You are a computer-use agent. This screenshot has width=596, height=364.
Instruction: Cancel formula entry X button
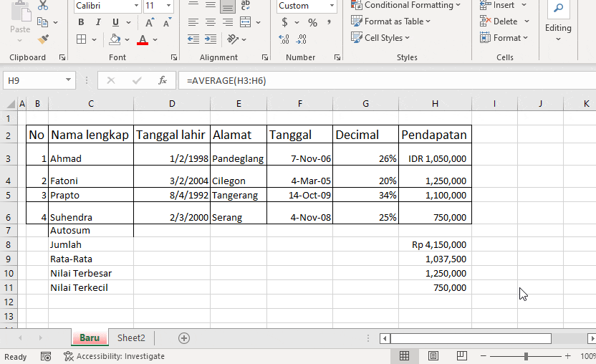[x=111, y=80]
